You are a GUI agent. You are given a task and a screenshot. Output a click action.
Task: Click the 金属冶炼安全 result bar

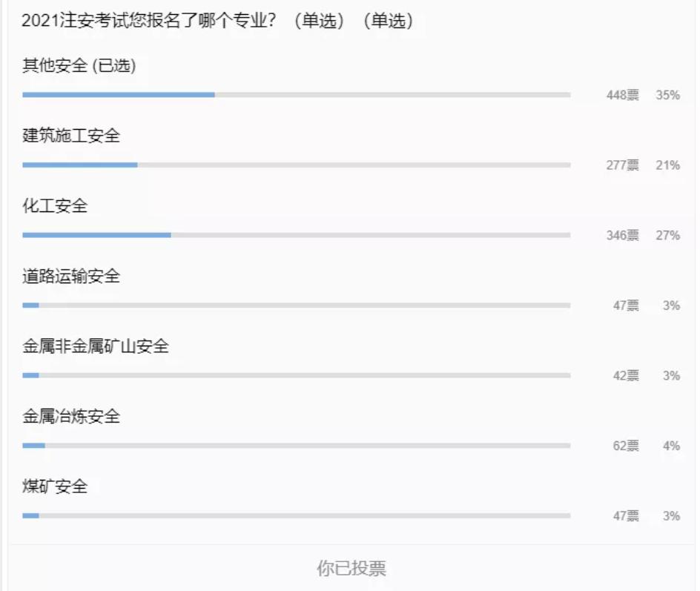[296, 446]
